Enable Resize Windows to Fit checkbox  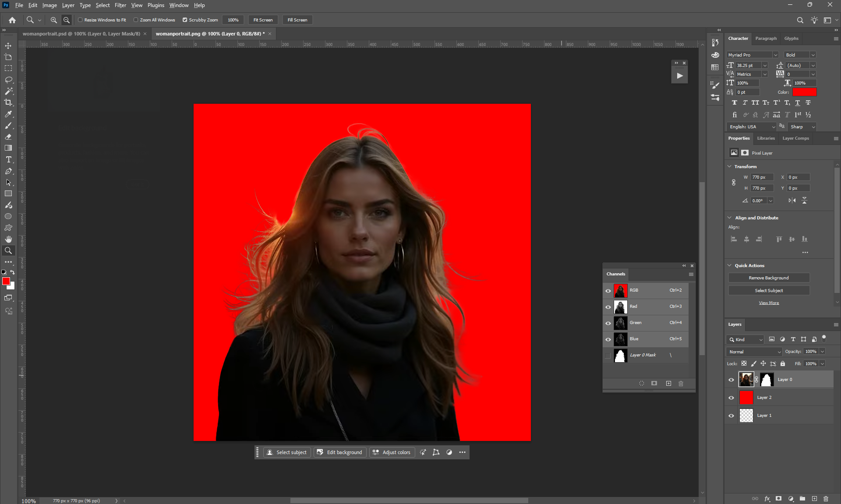tap(80, 20)
